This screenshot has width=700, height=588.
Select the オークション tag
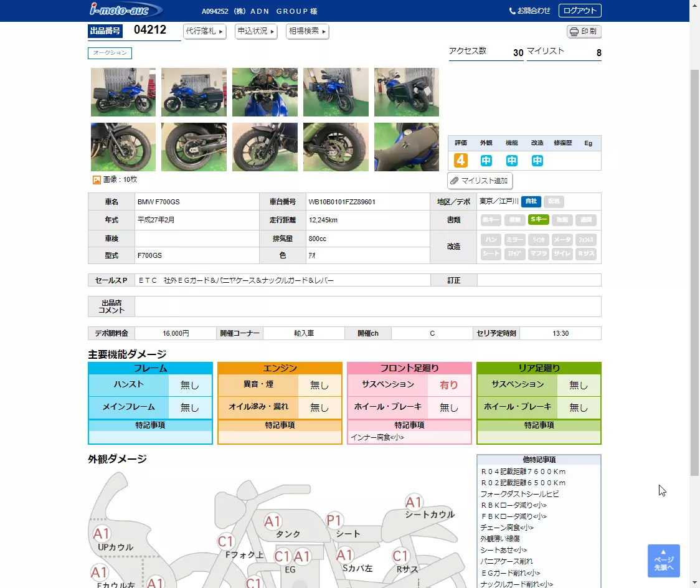110,53
